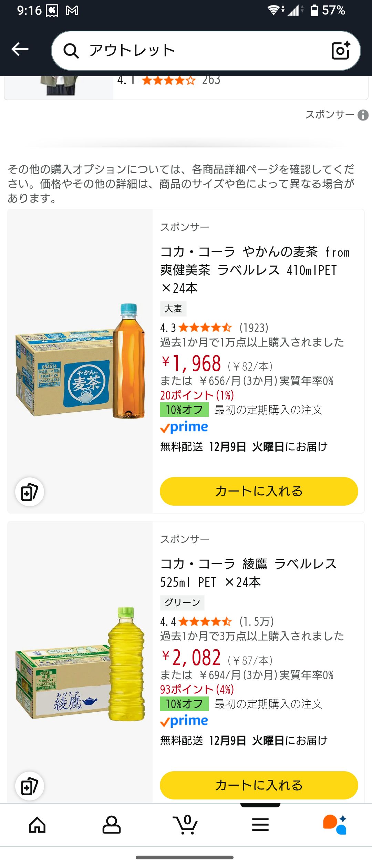Open the account profile tab
This screenshot has width=372, height=868.
tap(112, 825)
